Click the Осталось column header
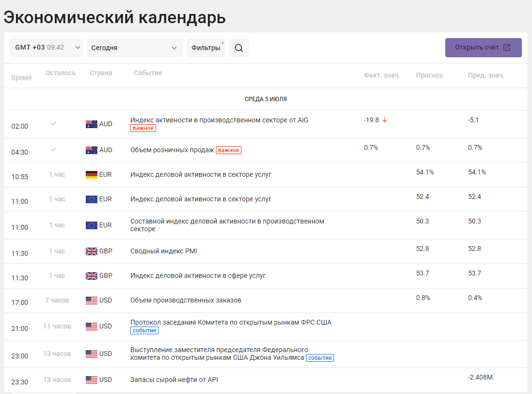The image size is (532, 394). click(60, 73)
